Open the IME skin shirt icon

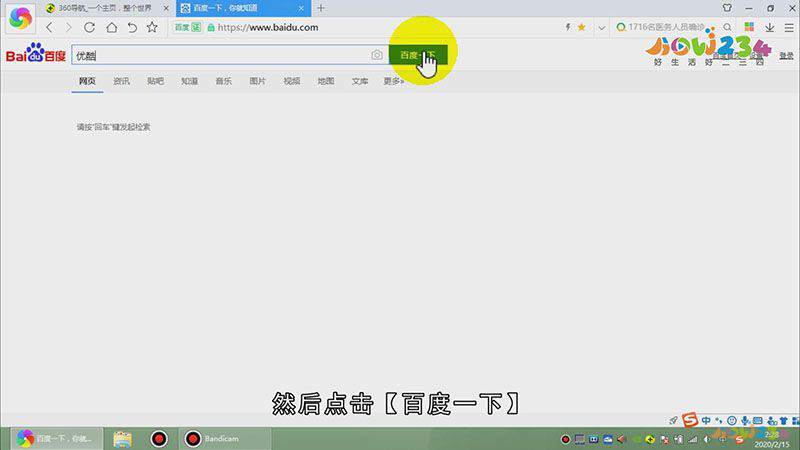(x=784, y=420)
